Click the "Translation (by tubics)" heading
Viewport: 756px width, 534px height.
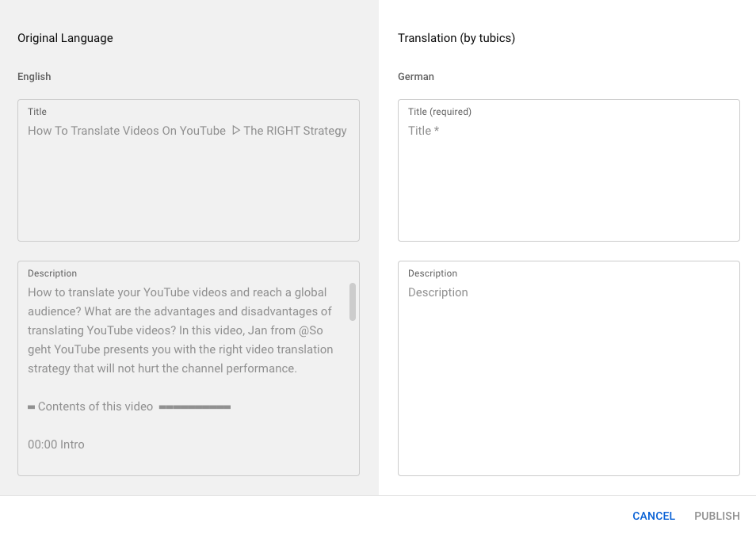[456, 38]
